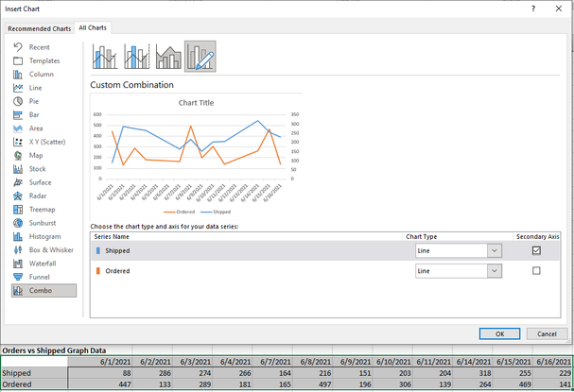Click the Help question mark icon
This screenshot has width=574, height=392.
(533, 9)
